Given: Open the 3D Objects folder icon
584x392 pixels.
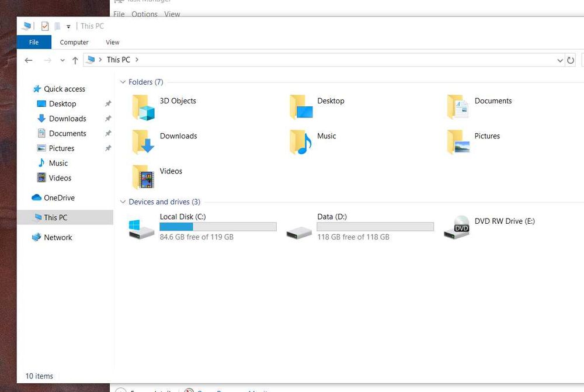Looking at the screenshot, I should coord(144,107).
